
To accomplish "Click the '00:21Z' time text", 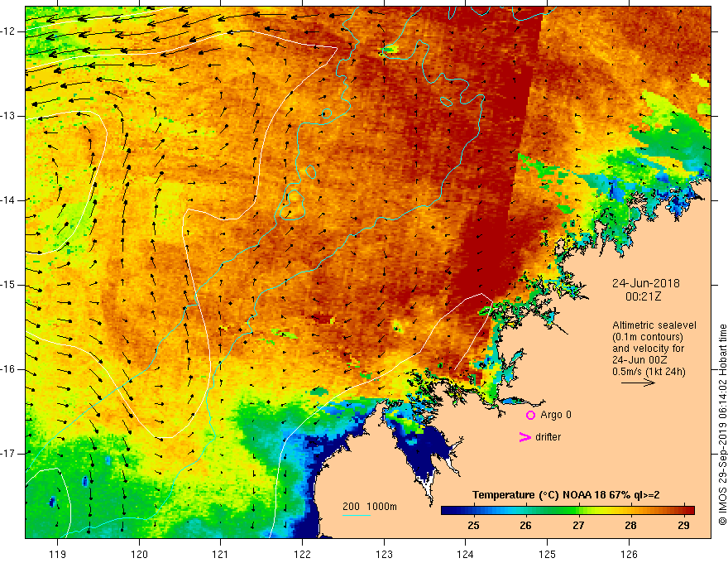I will point(643,296).
